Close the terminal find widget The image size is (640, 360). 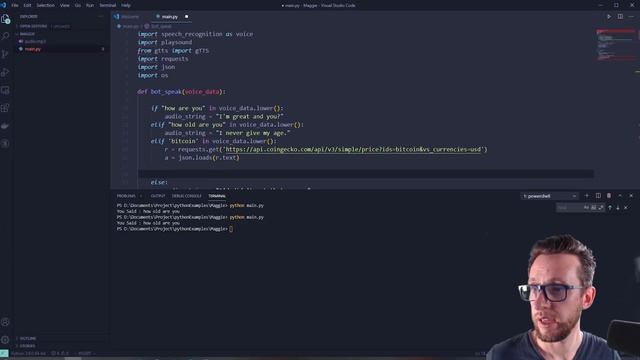coord(626,208)
